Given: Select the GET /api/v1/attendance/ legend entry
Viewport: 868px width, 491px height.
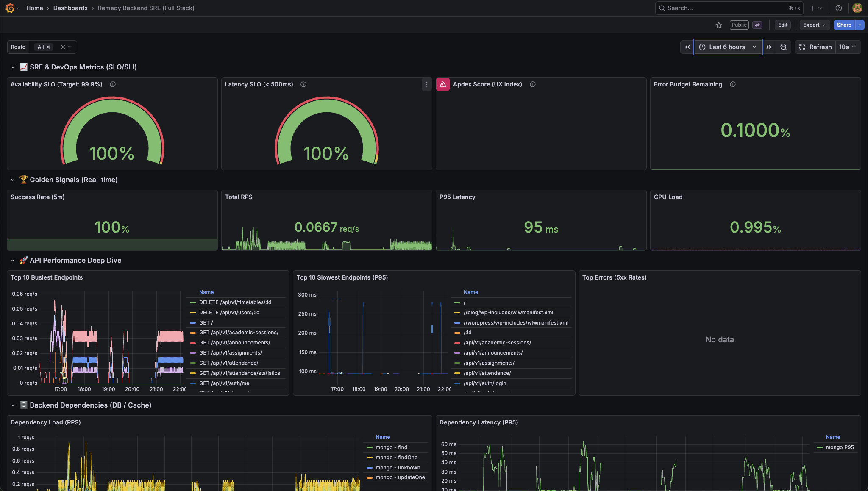Looking at the screenshot, I should tap(229, 363).
